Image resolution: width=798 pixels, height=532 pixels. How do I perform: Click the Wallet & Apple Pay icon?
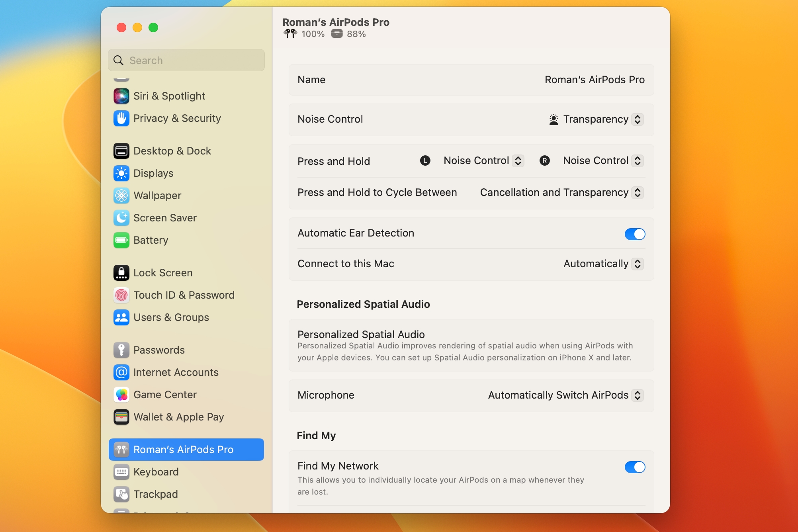(x=121, y=417)
